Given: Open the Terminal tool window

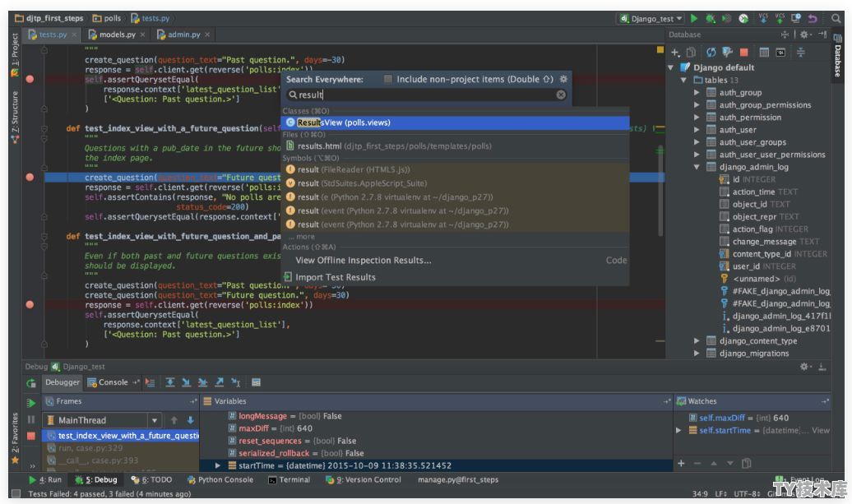Looking at the screenshot, I should coord(289,479).
